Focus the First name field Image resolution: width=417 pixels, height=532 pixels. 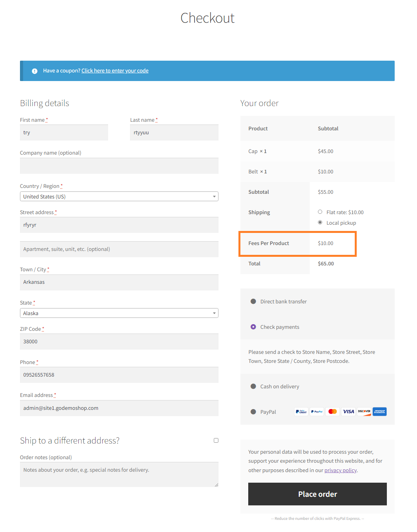[64, 132]
